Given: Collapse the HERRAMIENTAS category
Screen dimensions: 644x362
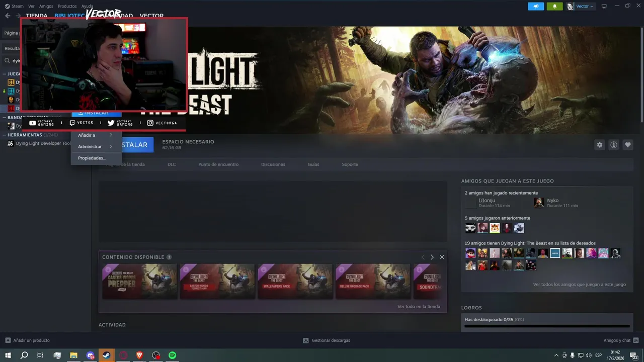Looking at the screenshot, I should coord(4,135).
